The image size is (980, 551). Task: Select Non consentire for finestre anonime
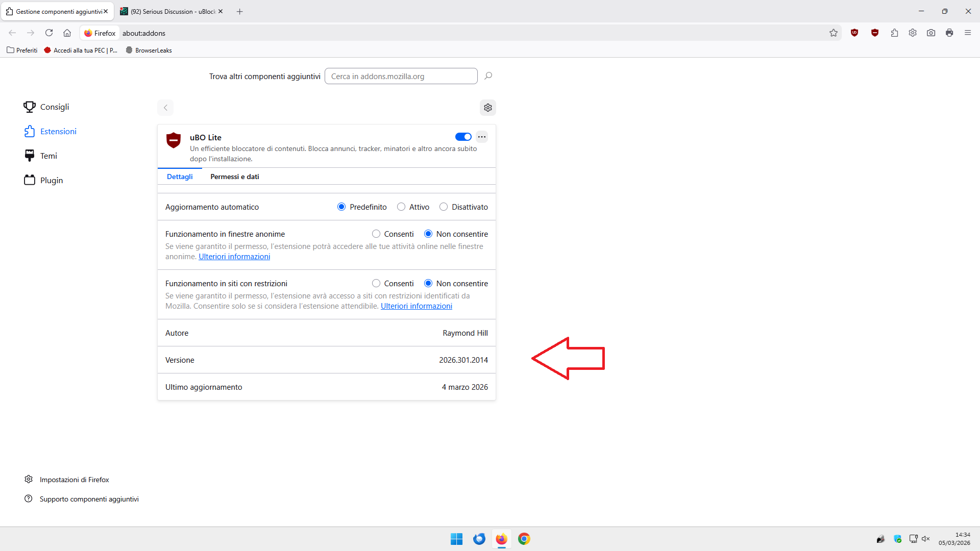click(x=428, y=234)
